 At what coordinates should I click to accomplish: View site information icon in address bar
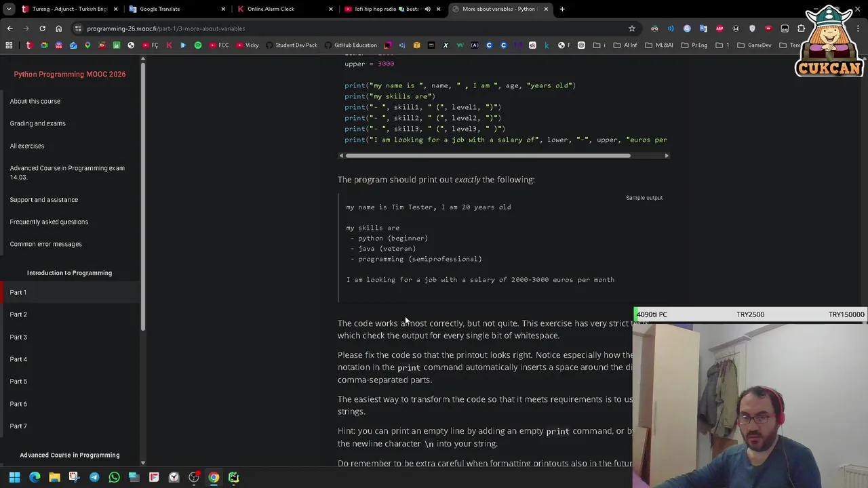[78, 28]
